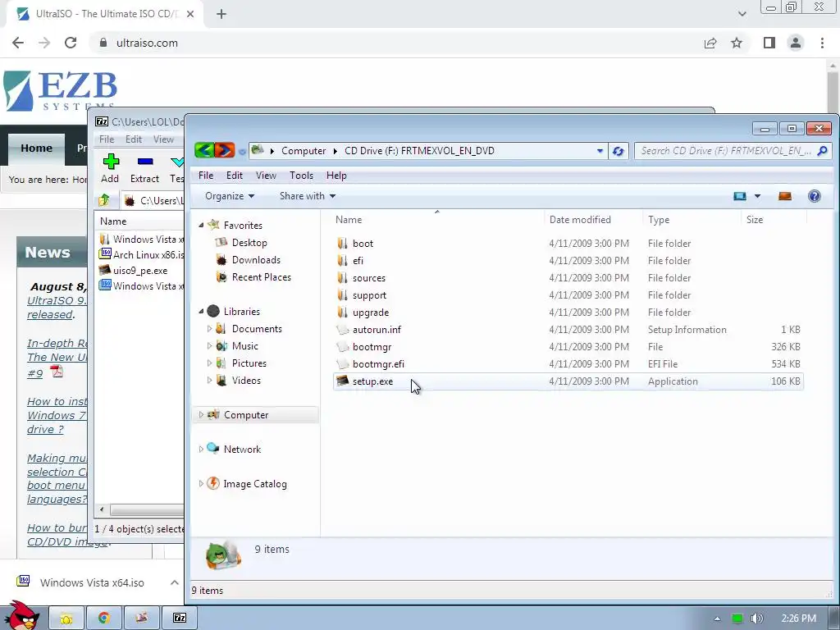840x630 pixels.
Task: Click the refresh button beside address bar
Action: [x=619, y=151]
